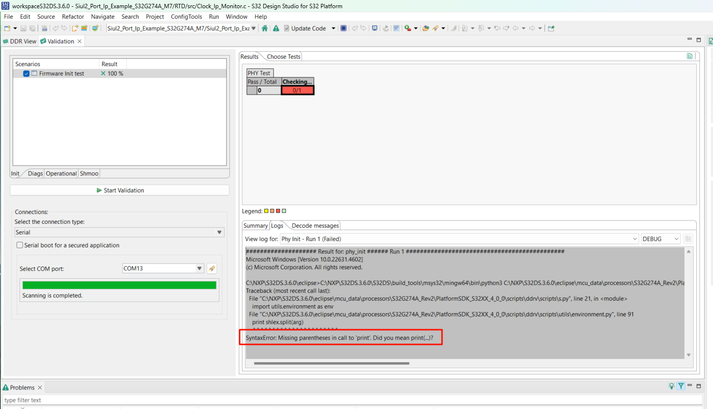Viewport: 713px width, 409px height.
Task: Open the Decode messages tab
Action: 315,226
